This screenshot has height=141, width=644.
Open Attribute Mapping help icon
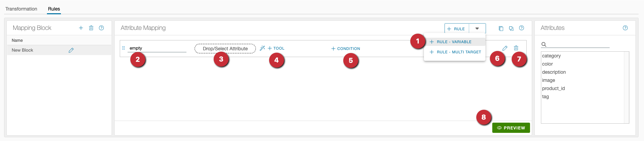pos(522,28)
